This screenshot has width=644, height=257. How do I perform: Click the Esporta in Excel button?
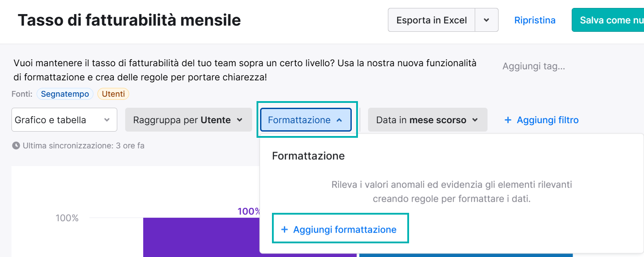coord(432,20)
